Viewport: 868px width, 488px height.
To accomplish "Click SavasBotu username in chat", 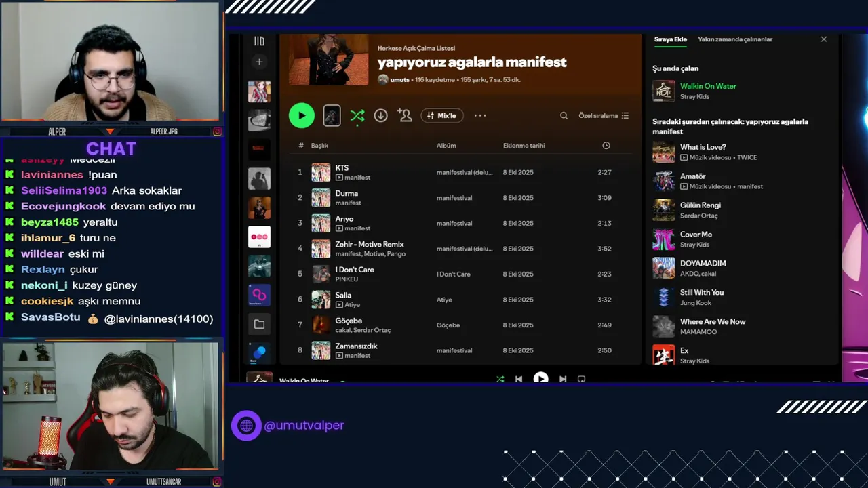I will pyautogui.click(x=51, y=317).
